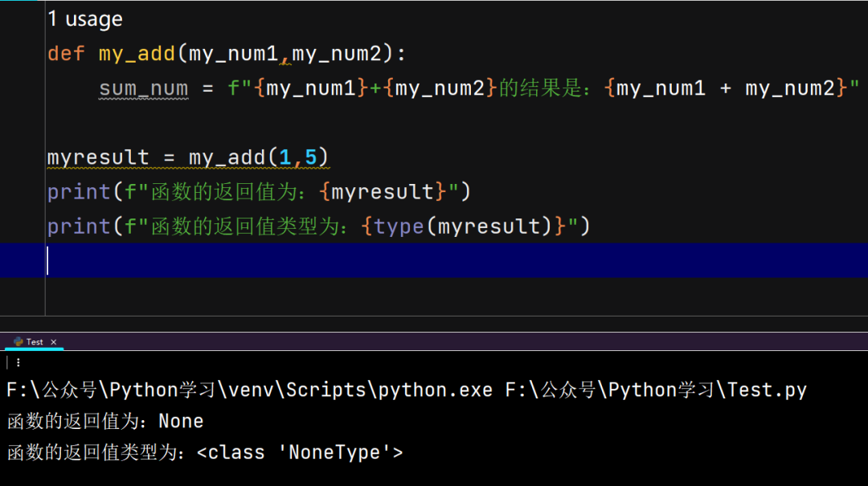Switch to the Test run tab

pyautogui.click(x=33, y=341)
